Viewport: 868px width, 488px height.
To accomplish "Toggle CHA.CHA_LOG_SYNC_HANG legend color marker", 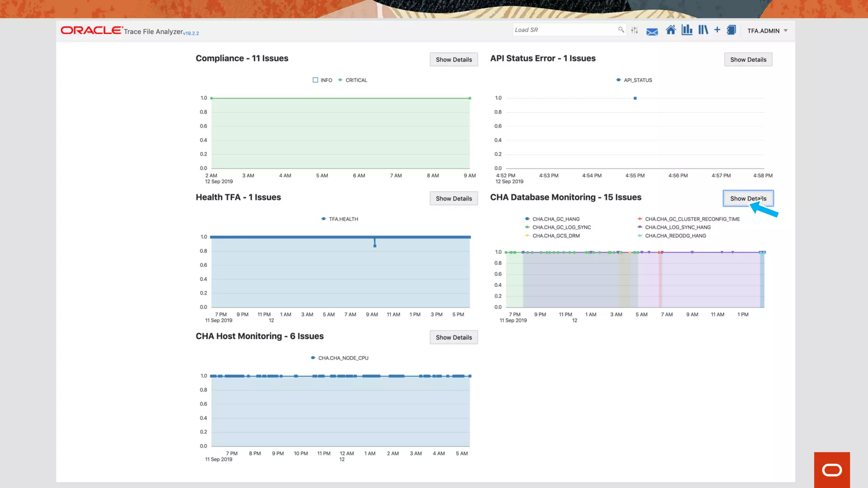I will (640, 227).
